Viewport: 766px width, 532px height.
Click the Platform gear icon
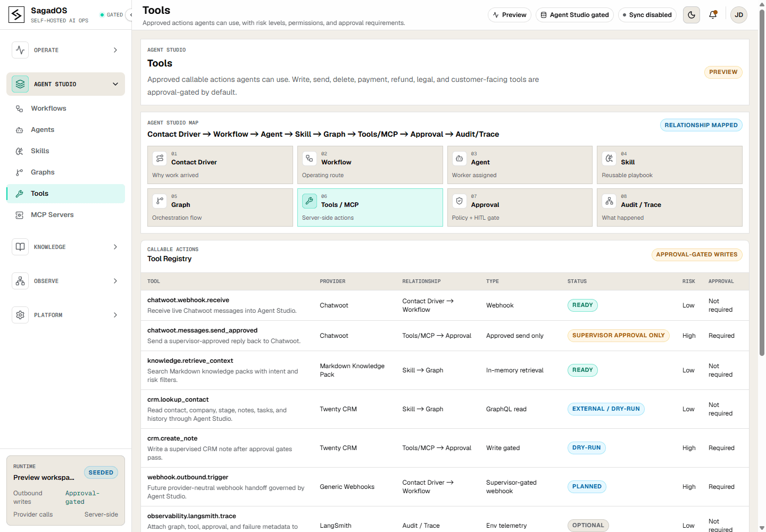(20, 315)
